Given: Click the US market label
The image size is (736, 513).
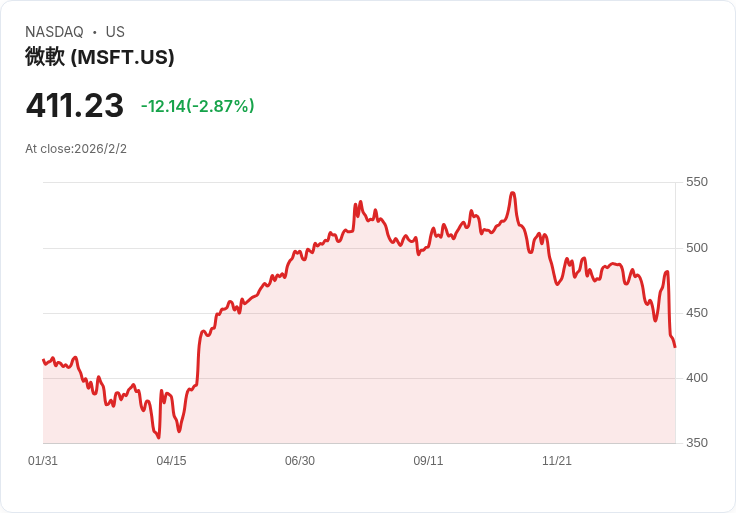Looking at the screenshot, I should pyautogui.click(x=115, y=32).
